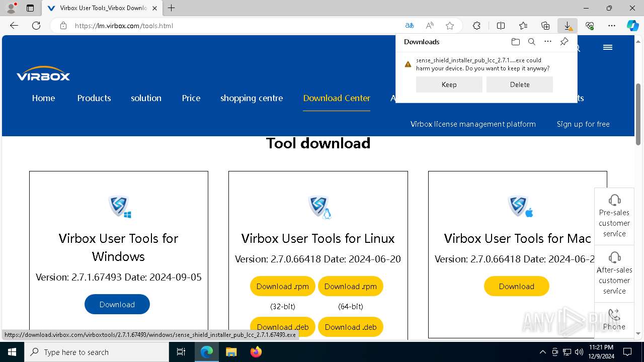Pin the Downloads panel

pyautogui.click(x=564, y=42)
